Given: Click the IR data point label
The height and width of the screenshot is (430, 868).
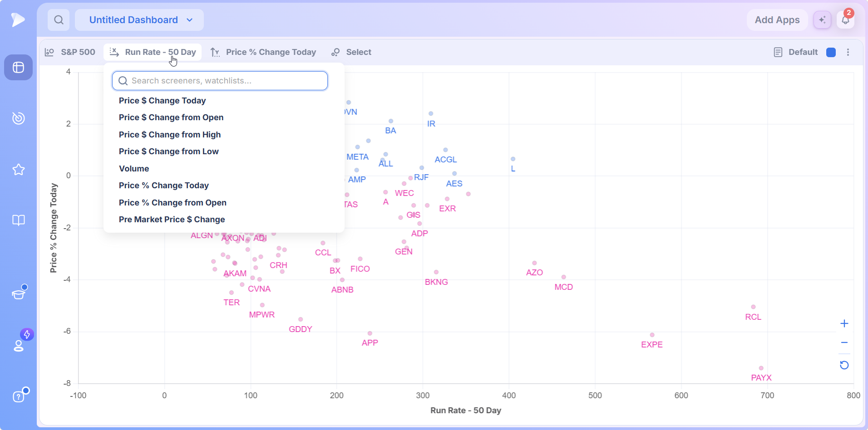Looking at the screenshot, I should pos(431,124).
